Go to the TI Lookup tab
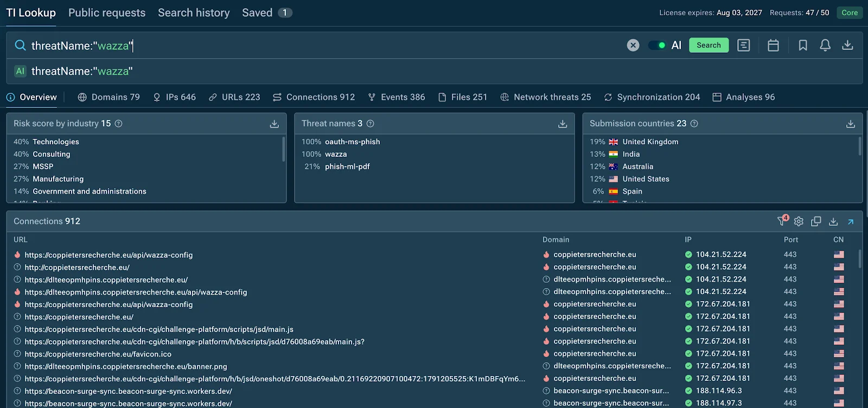 coord(31,12)
